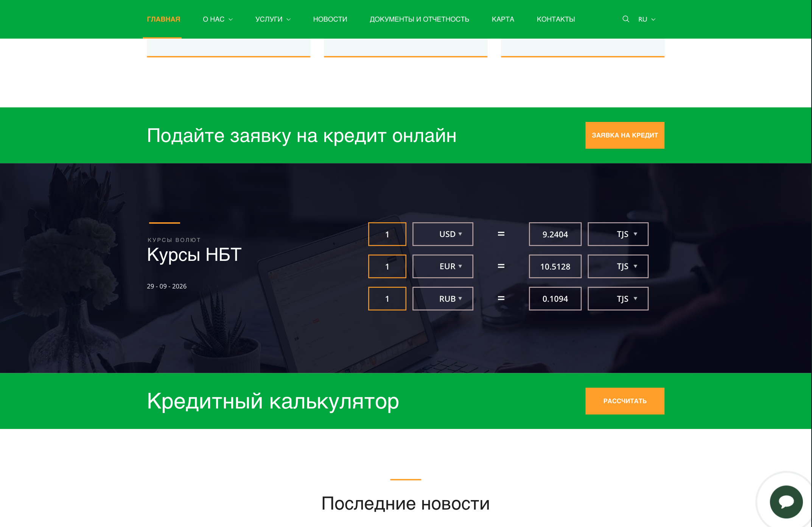
Task: Expand the О НАС menu
Action: (x=218, y=19)
